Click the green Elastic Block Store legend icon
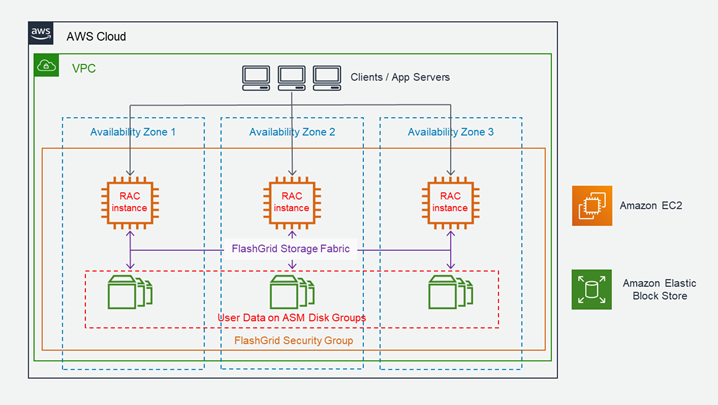 point(592,290)
